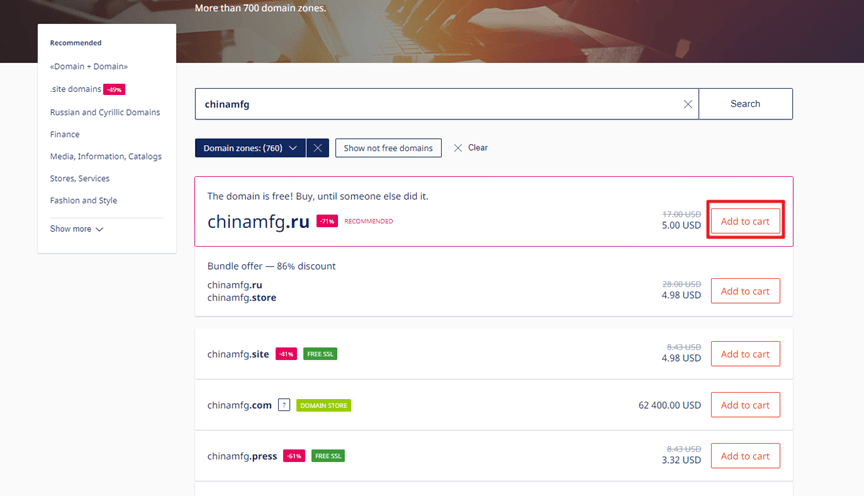Click the -71% badge next to chinamfg.ru

coord(327,221)
